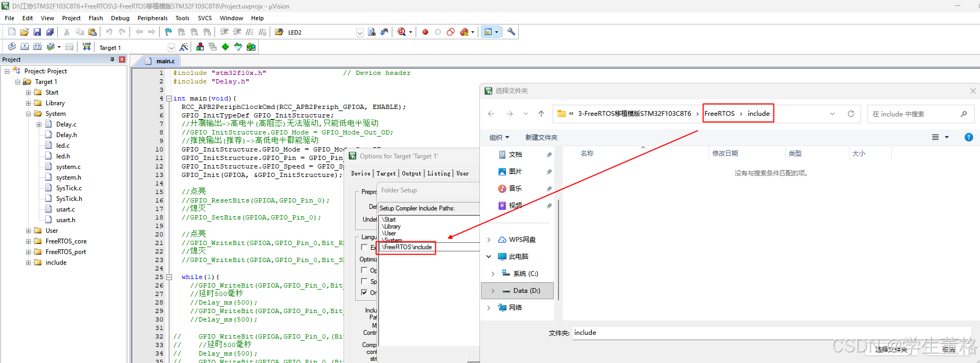Toggle the second Optimization checkbox

pyautogui.click(x=364, y=281)
